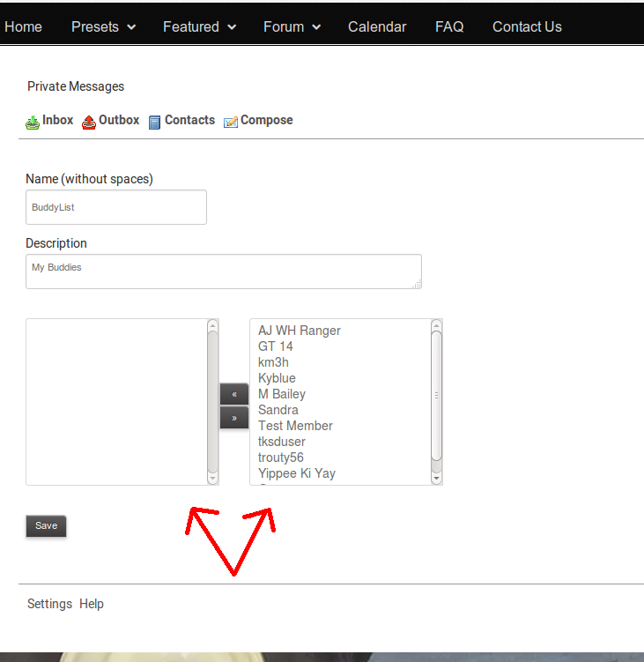The image size is (644, 662).
Task: Click the green Inbox icon
Action: click(x=33, y=122)
